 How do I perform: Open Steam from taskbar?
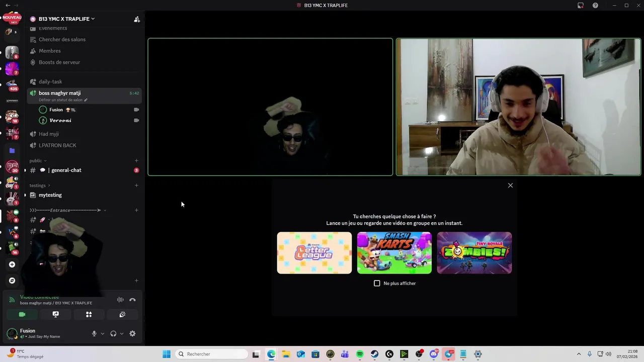pos(375,354)
